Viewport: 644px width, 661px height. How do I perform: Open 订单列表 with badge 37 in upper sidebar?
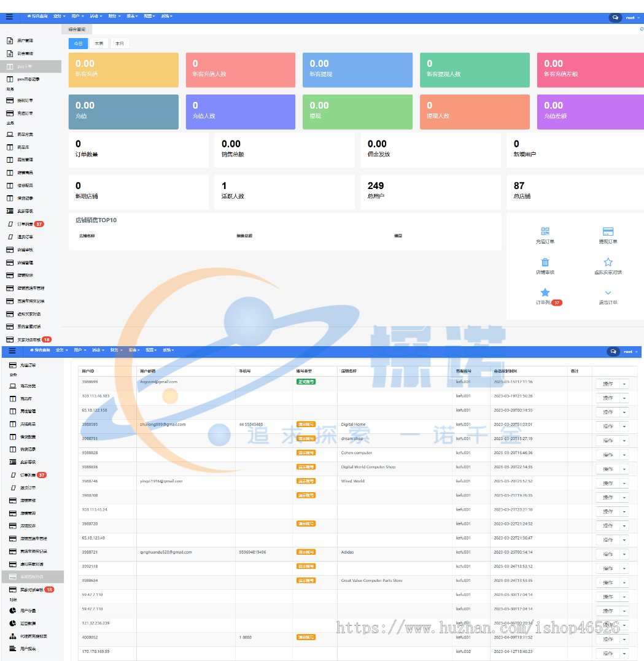(25, 224)
